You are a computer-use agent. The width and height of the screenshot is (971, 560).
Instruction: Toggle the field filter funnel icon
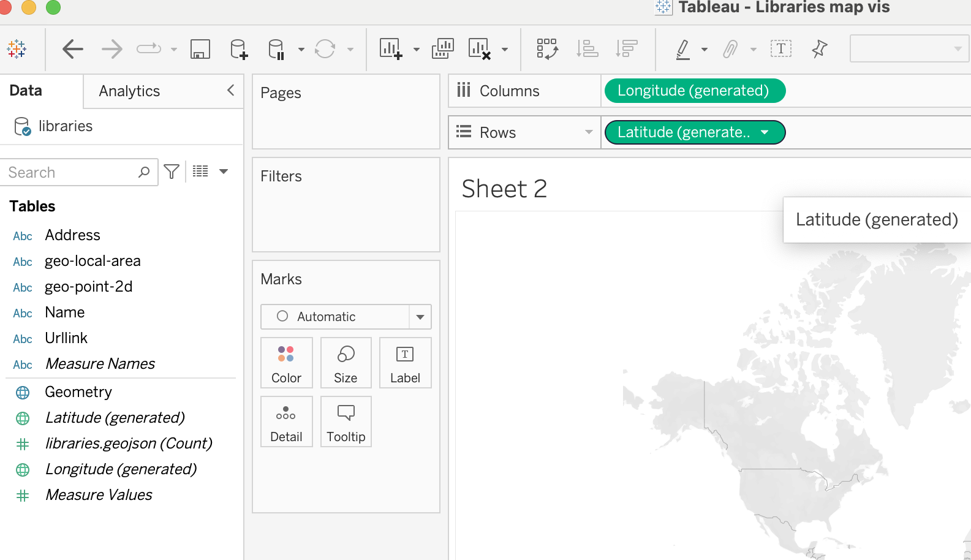point(172,172)
